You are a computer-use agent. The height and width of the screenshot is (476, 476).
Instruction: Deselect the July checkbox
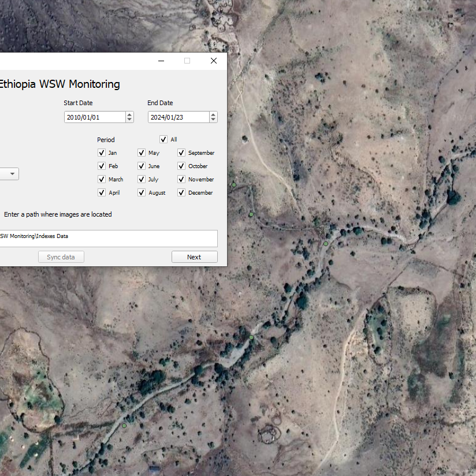[142, 180]
